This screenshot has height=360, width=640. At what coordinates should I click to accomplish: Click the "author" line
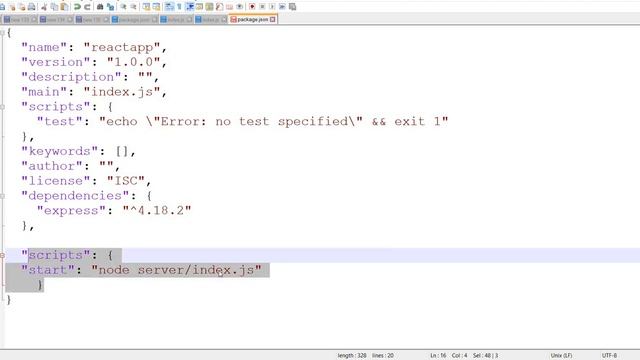71,166
